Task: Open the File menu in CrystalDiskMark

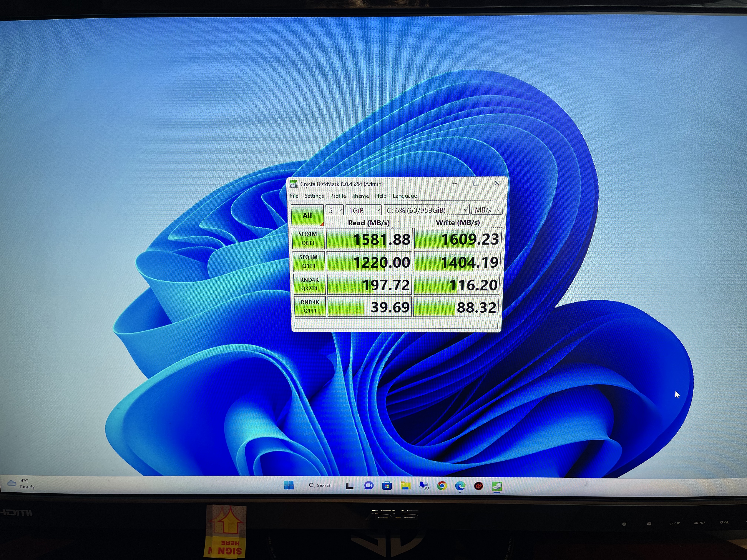Action: [294, 196]
